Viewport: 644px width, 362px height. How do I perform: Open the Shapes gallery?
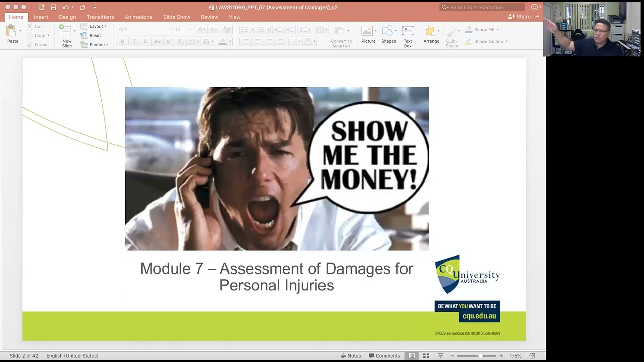388,35
